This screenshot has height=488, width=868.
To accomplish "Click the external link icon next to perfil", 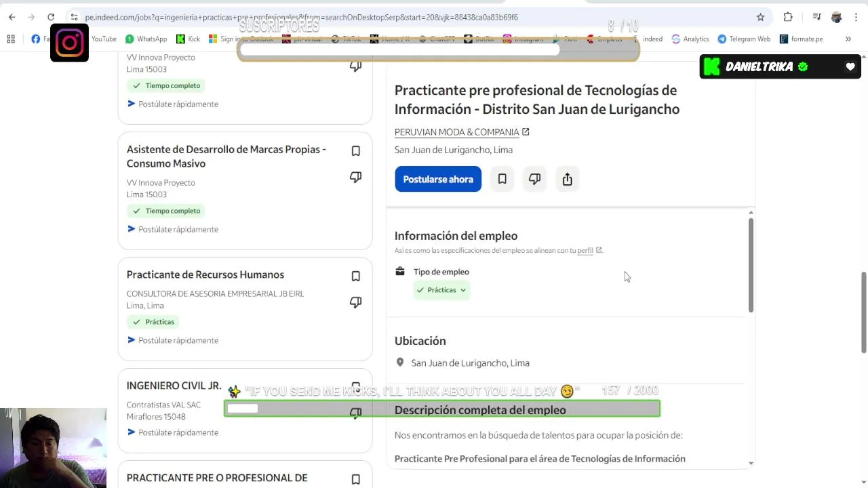I will (x=599, y=250).
